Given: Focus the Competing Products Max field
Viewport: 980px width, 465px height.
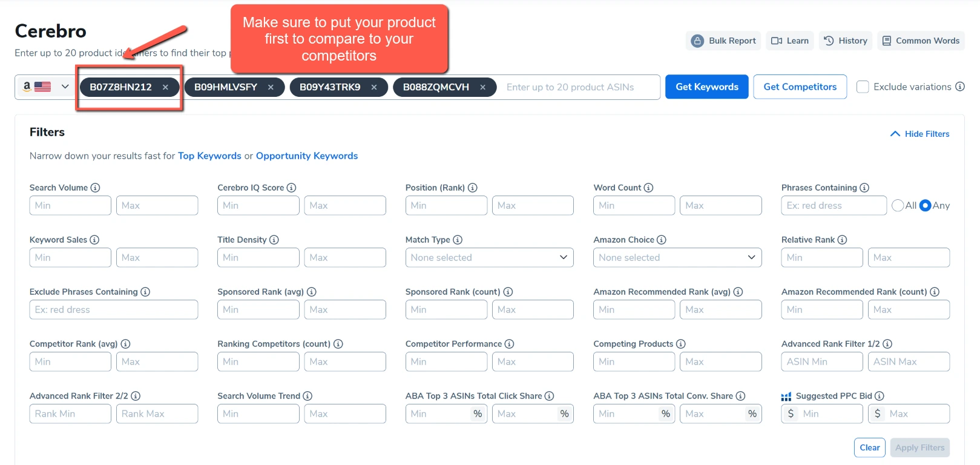Looking at the screenshot, I should tap(721, 361).
